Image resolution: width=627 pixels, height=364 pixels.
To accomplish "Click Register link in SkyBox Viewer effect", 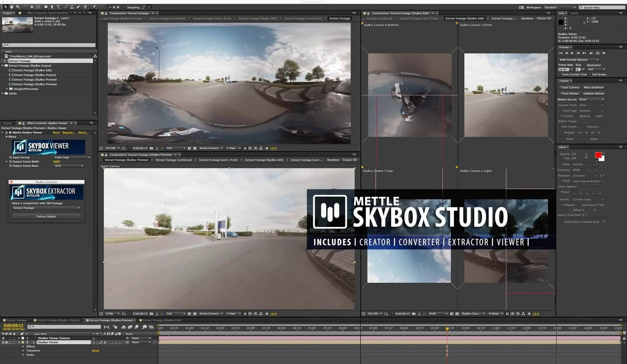I will [69, 133].
